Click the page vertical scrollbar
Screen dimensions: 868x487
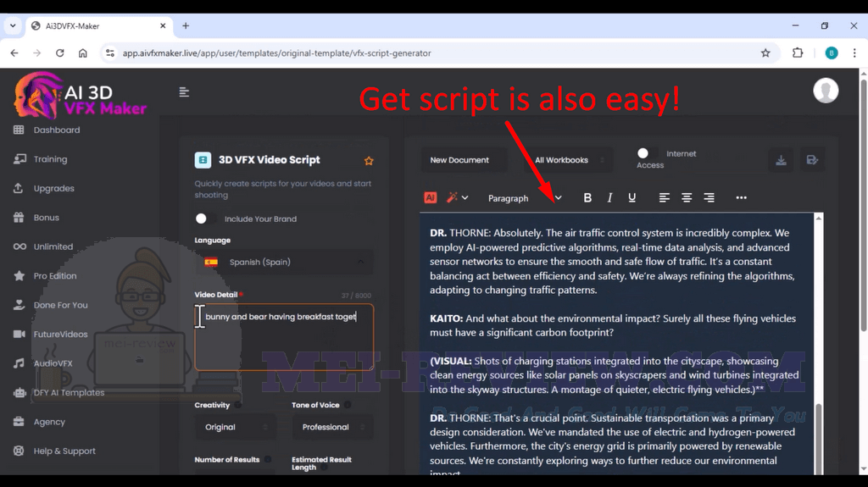864,205
